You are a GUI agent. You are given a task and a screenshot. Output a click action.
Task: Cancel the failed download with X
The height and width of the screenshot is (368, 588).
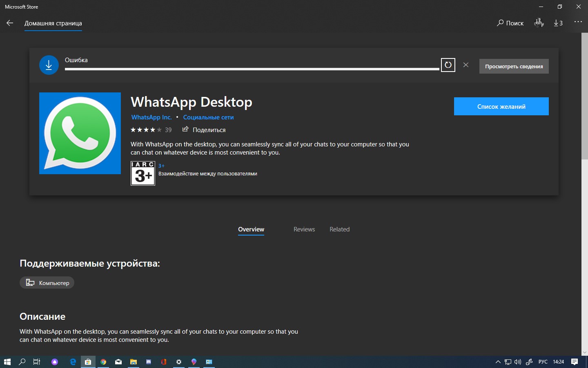pyautogui.click(x=466, y=65)
